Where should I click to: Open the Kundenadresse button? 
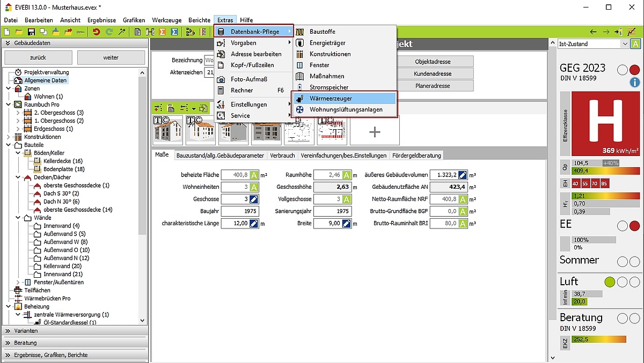(x=433, y=73)
